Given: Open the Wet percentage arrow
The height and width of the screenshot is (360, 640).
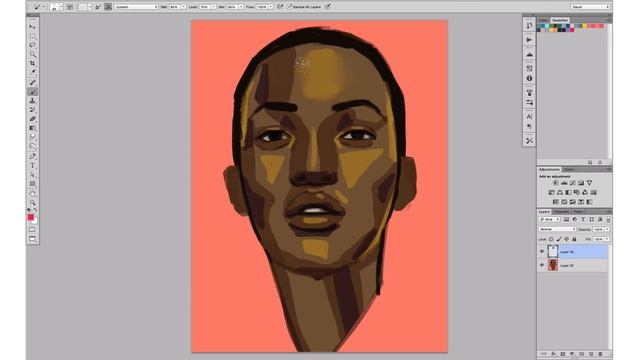Looking at the screenshot, I should [183, 7].
